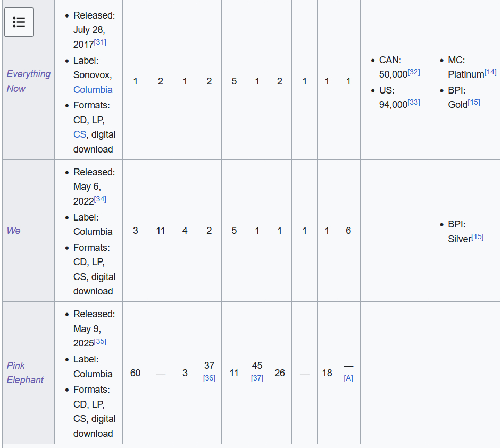The image size is (501, 448).
Task: Open the We album link
Action: [x=13, y=231]
